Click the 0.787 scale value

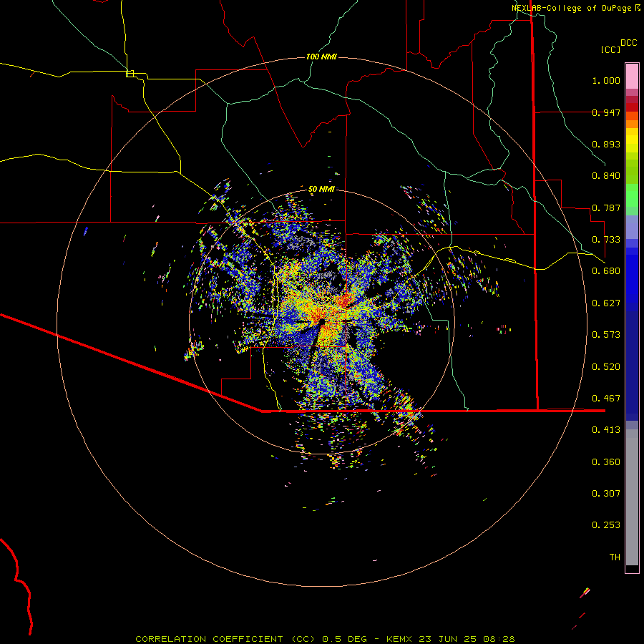[x=606, y=208]
